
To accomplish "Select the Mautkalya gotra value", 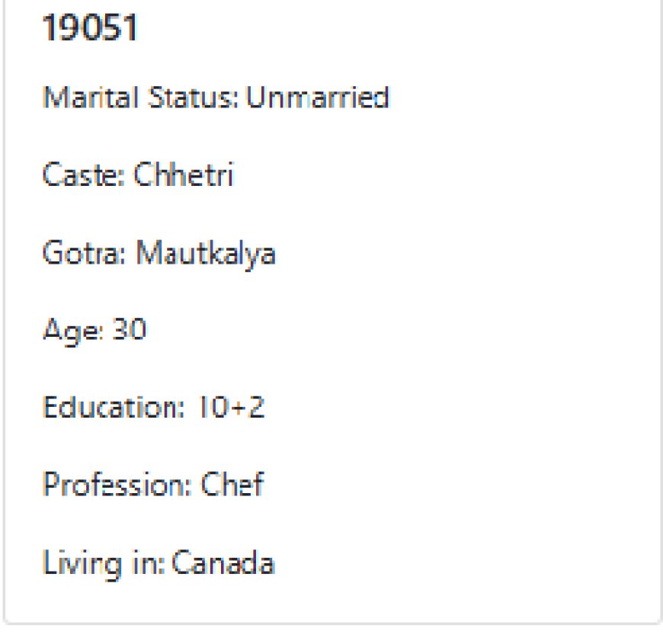I will click(x=206, y=253).
